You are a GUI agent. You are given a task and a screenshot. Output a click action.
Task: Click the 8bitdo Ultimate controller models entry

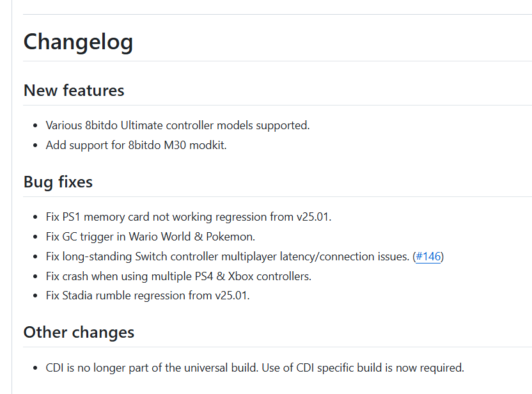(178, 125)
